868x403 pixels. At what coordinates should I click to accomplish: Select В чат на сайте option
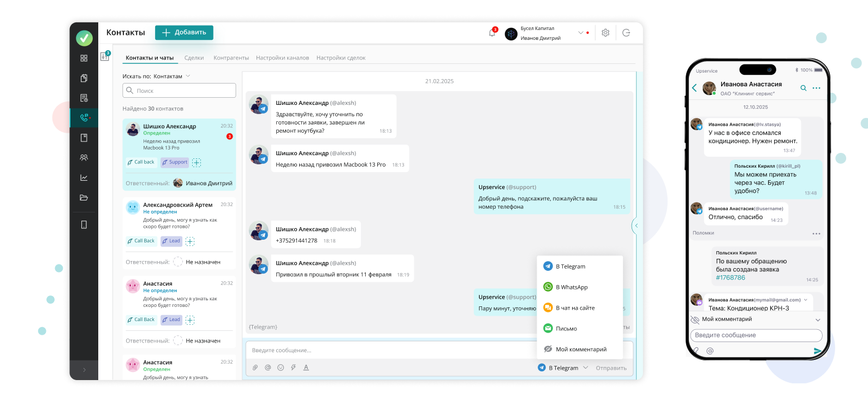[580, 308]
